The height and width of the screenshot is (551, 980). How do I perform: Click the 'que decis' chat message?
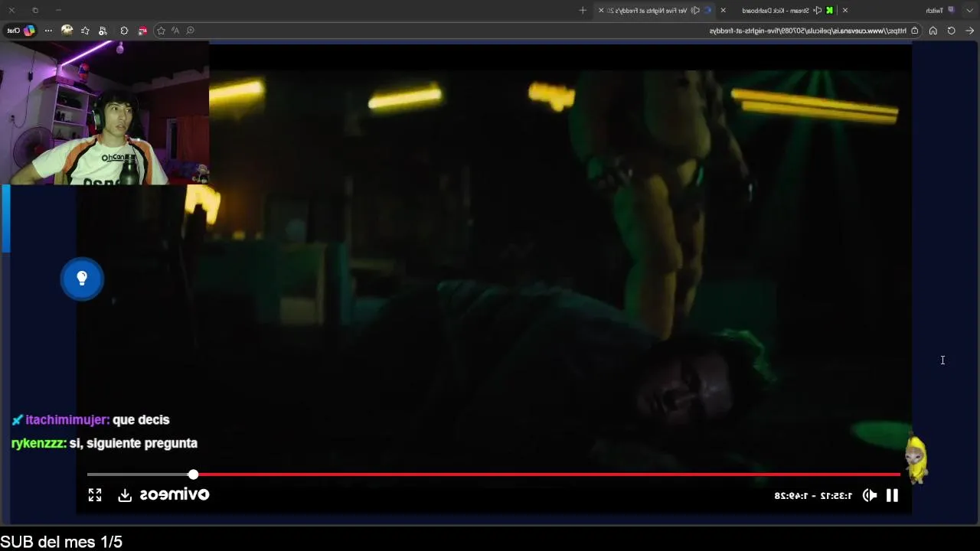[141, 419]
